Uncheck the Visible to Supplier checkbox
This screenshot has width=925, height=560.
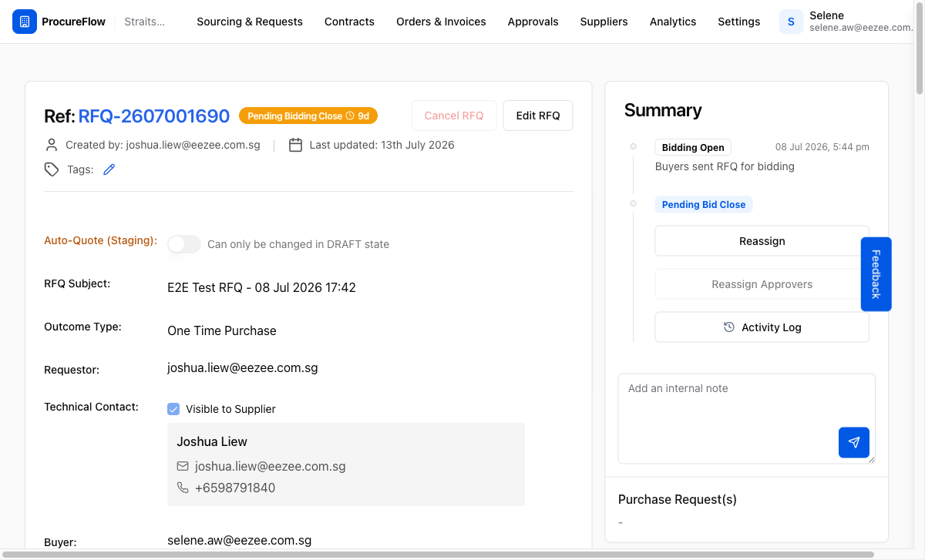pyautogui.click(x=173, y=409)
